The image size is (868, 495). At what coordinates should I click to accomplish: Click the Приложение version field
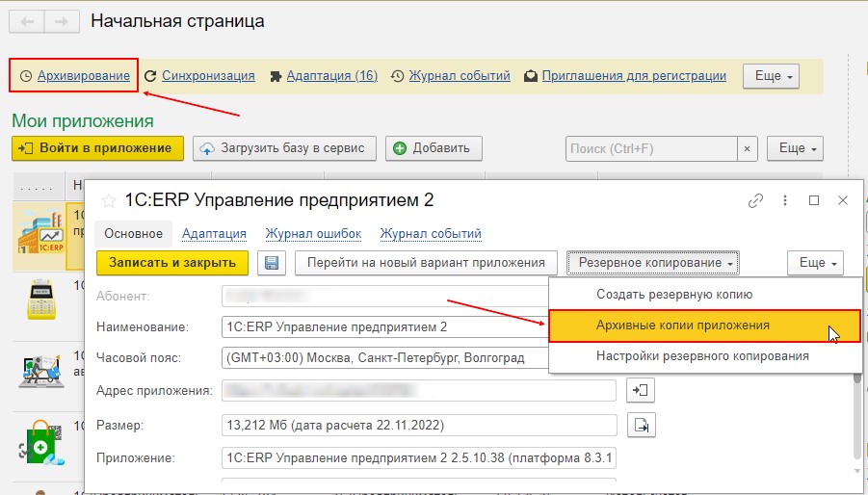pyautogui.click(x=419, y=458)
